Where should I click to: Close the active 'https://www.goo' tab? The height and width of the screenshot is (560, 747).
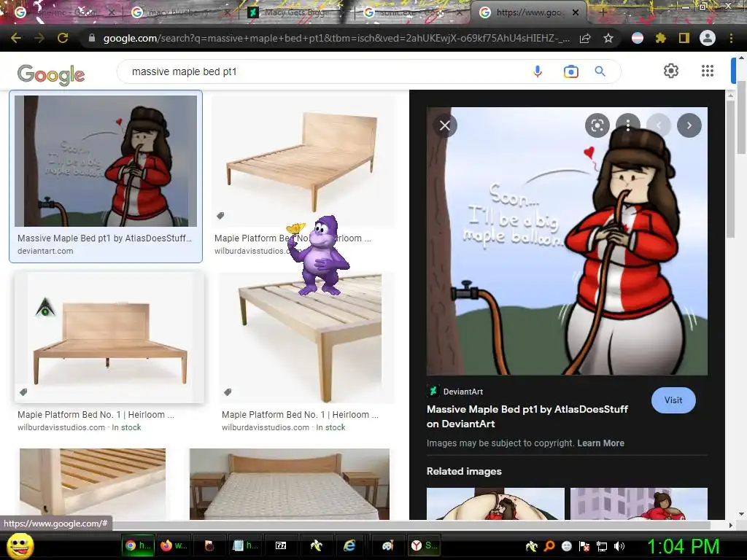click(576, 12)
